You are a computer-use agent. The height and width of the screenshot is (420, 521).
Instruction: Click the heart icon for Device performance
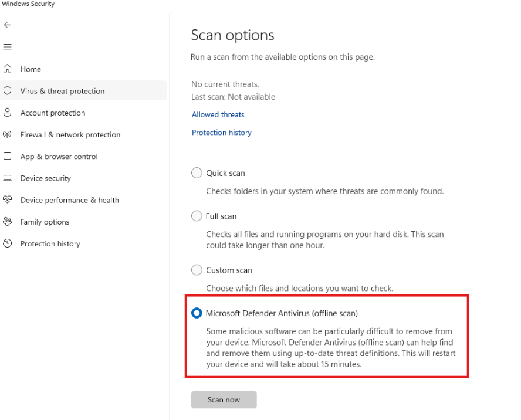click(7, 199)
